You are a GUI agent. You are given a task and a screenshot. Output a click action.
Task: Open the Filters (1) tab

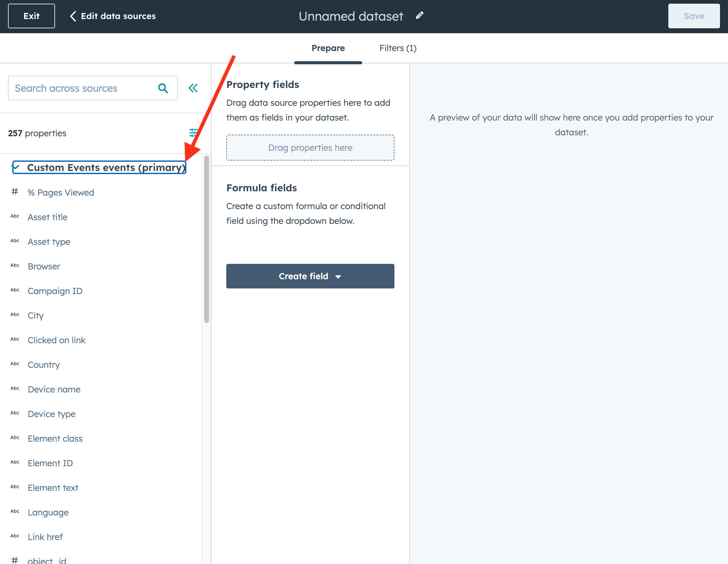398,48
